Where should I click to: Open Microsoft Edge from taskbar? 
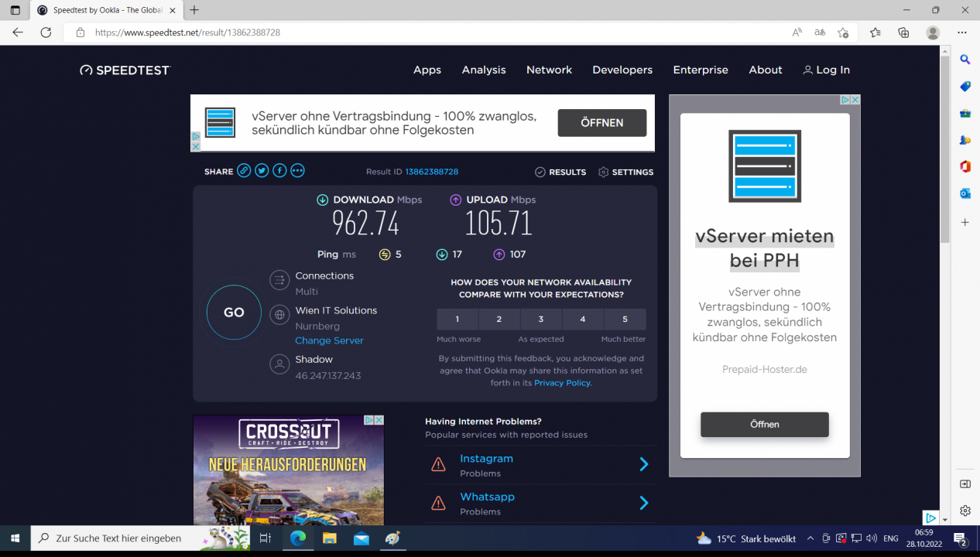298,538
